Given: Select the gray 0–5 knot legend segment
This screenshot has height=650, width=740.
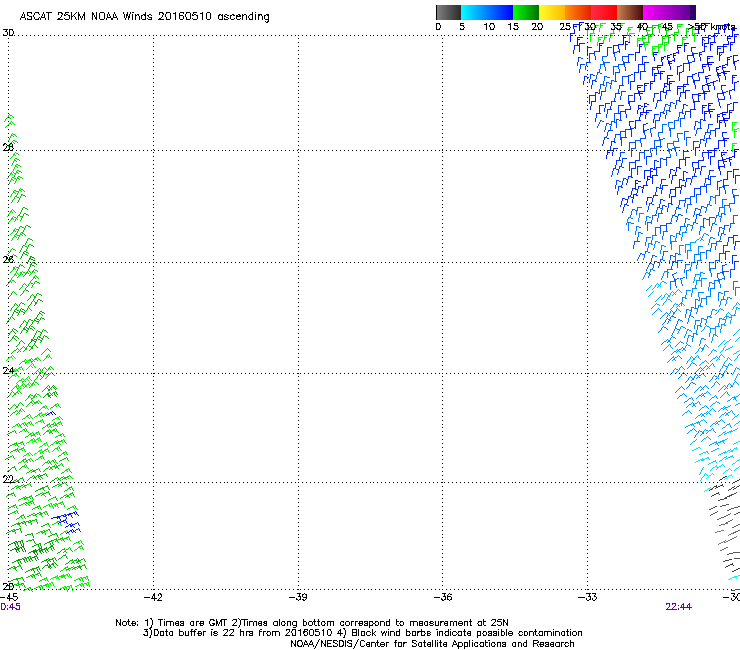Looking at the screenshot, I should 448,12.
